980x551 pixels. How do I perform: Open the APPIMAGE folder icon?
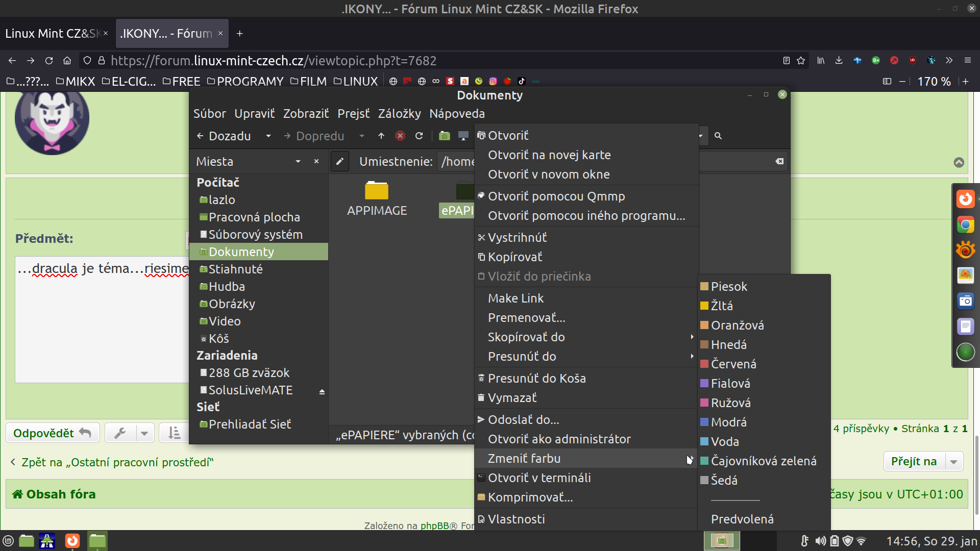click(x=377, y=192)
